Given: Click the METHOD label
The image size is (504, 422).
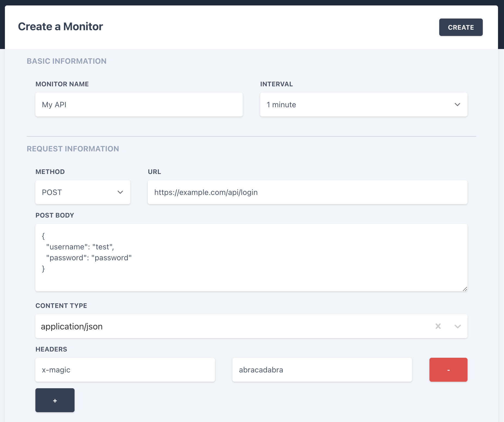Looking at the screenshot, I should coord(50,172).
